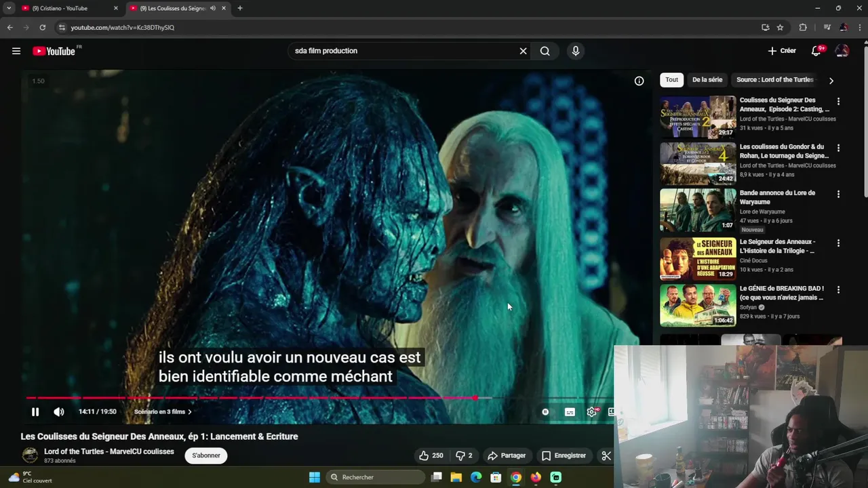Open the Chrome three-dot menu

[x=859, y=27]
